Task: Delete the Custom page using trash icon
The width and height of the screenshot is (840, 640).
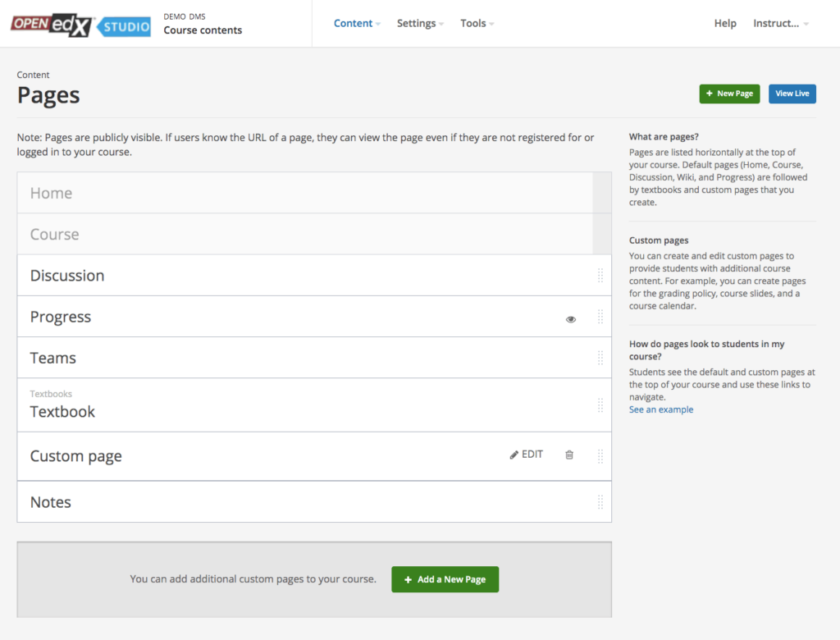Action: [569, 454]
